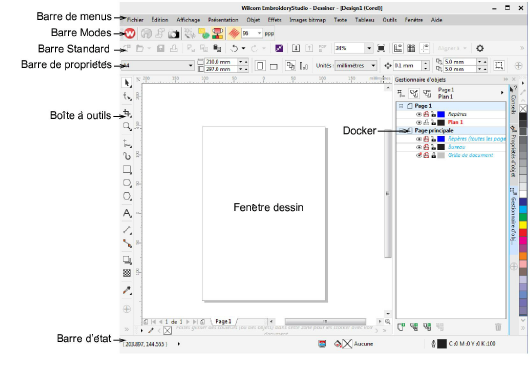
Task: Pick the yellow swatch in color palette
Action: pos(523,225)
